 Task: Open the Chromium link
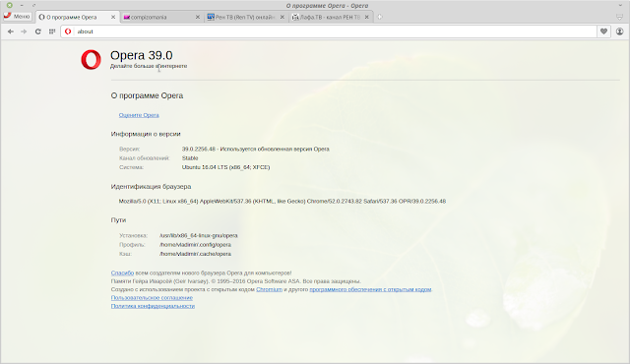tap(269, 289)
